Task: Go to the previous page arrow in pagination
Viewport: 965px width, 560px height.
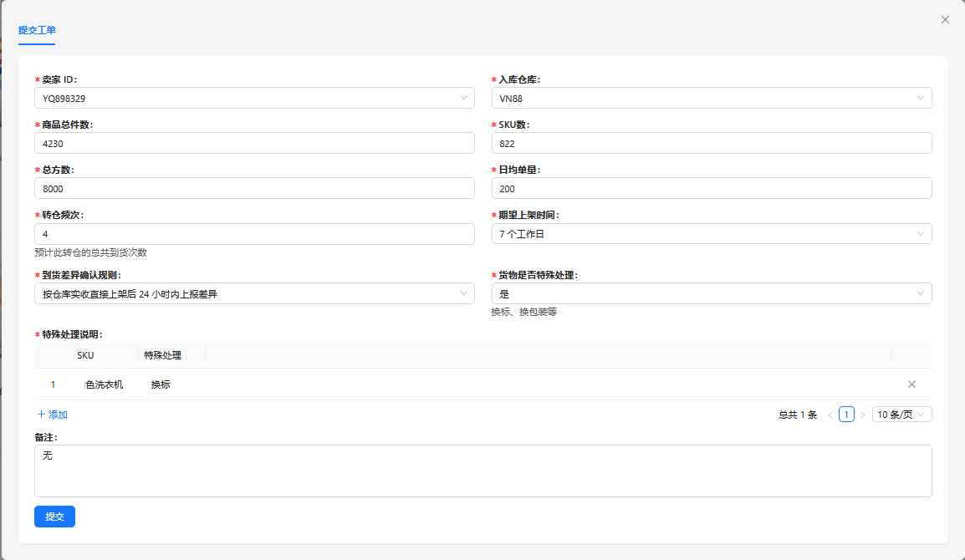Action: [830, 415]
